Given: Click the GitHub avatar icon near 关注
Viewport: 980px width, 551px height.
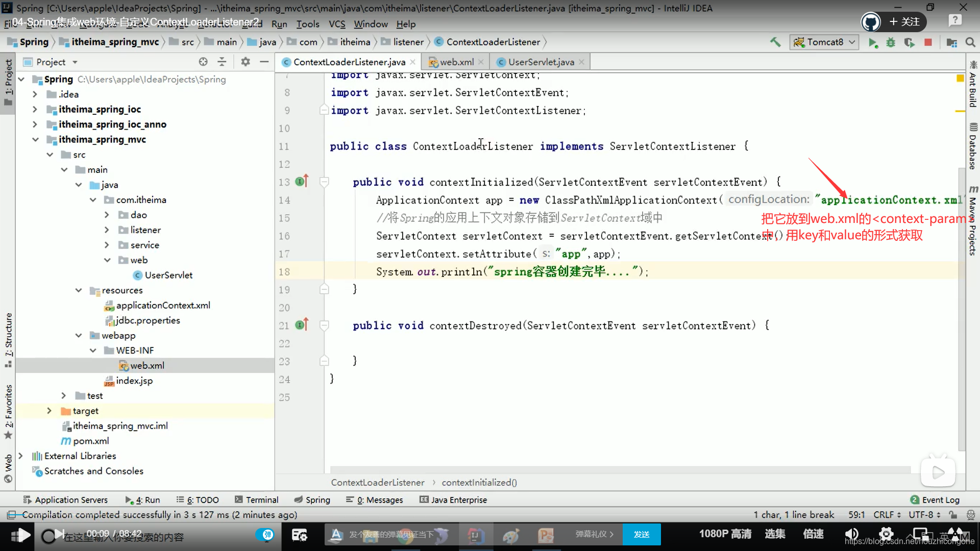Looking at the screenshot, I should 871,22.
